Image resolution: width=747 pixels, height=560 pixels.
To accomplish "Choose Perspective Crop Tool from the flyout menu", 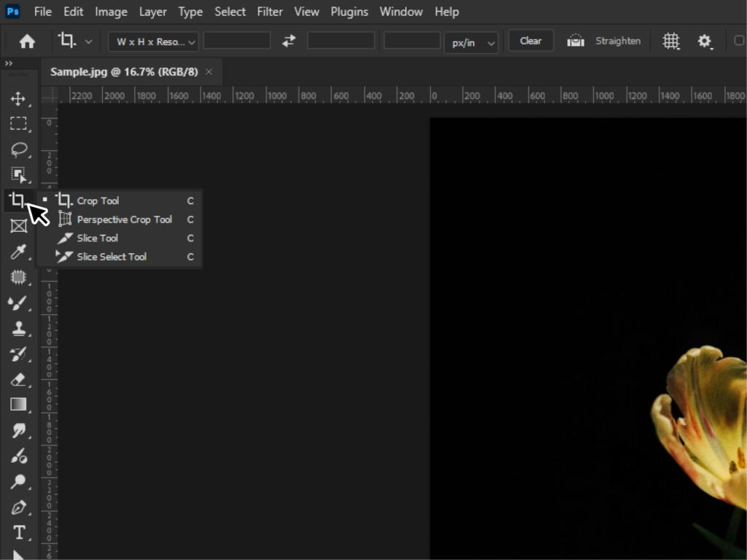I will click(x=124, y=219).
